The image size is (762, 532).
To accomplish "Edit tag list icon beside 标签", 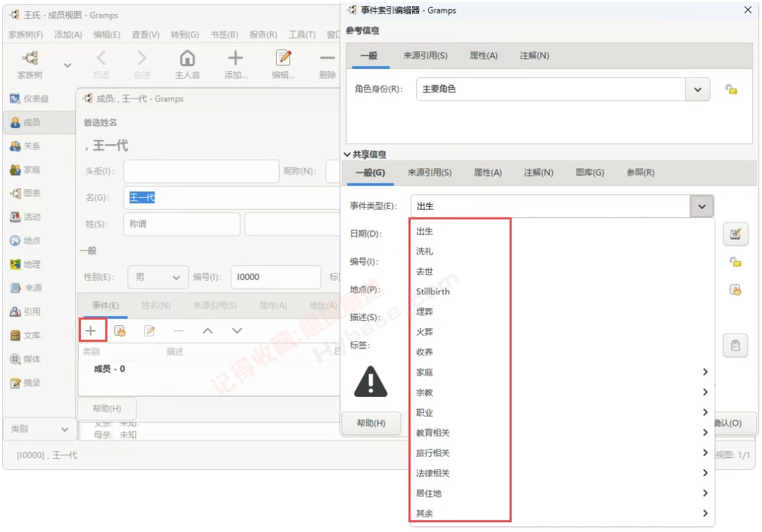I will click(x=735, y=346).
